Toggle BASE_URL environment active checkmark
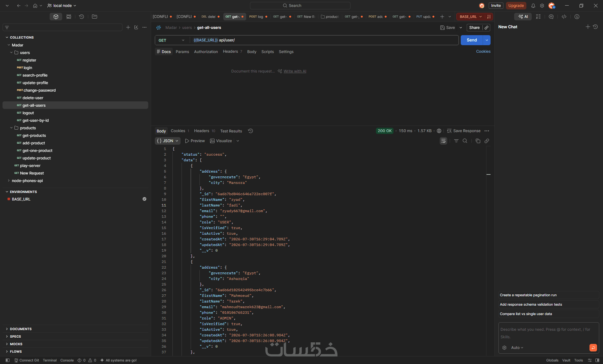 point(144,199)
